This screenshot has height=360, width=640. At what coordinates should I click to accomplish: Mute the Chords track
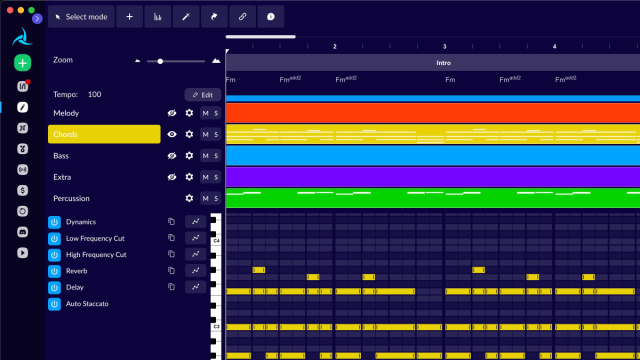205,134
